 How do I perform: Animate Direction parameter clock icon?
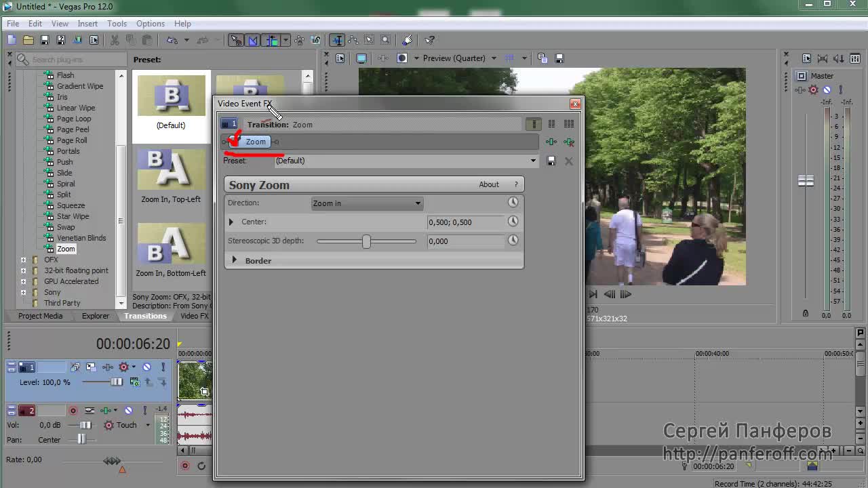pyautogui.click(x=513, y=203)
